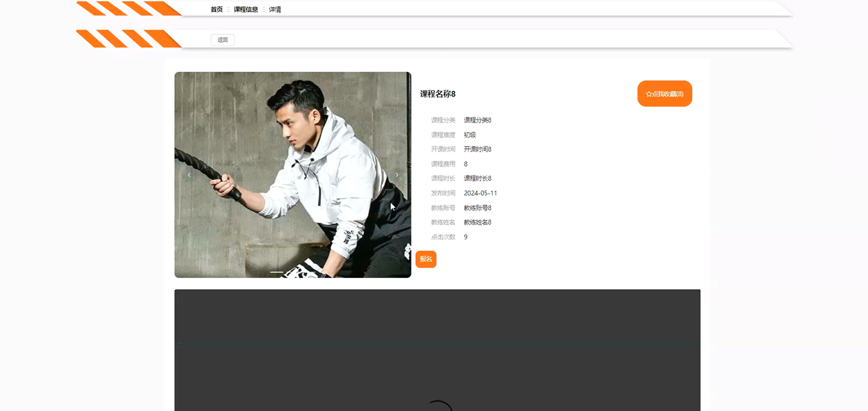The image size is (868, 411).
Task: Show next carousel image with right arrow
Action: 397,175
